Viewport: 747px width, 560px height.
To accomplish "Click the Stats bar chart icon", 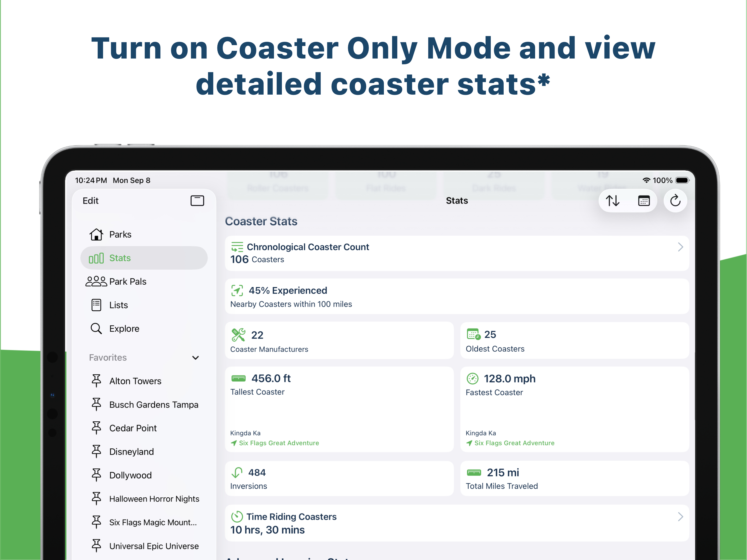I will [x=96, y=258].
